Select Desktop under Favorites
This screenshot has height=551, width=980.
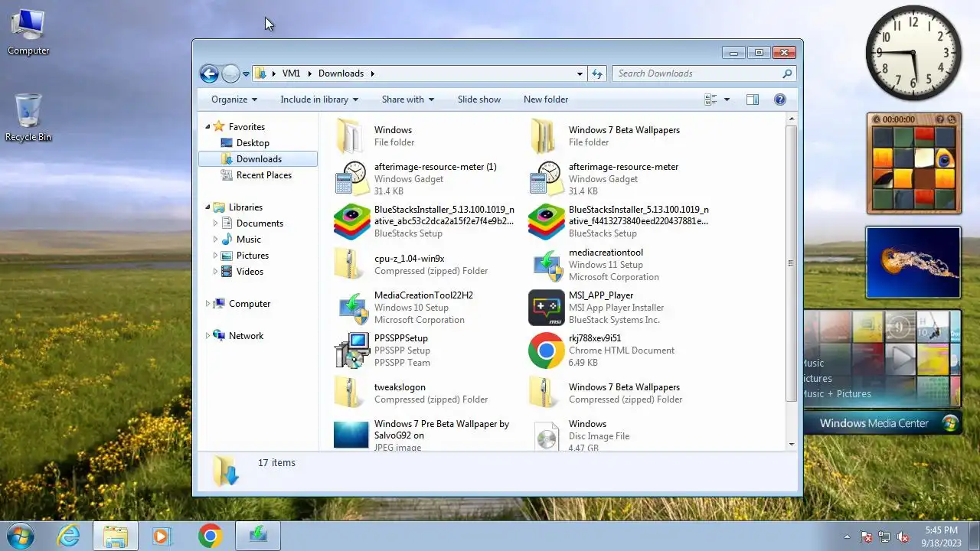(x=253, y=143)
